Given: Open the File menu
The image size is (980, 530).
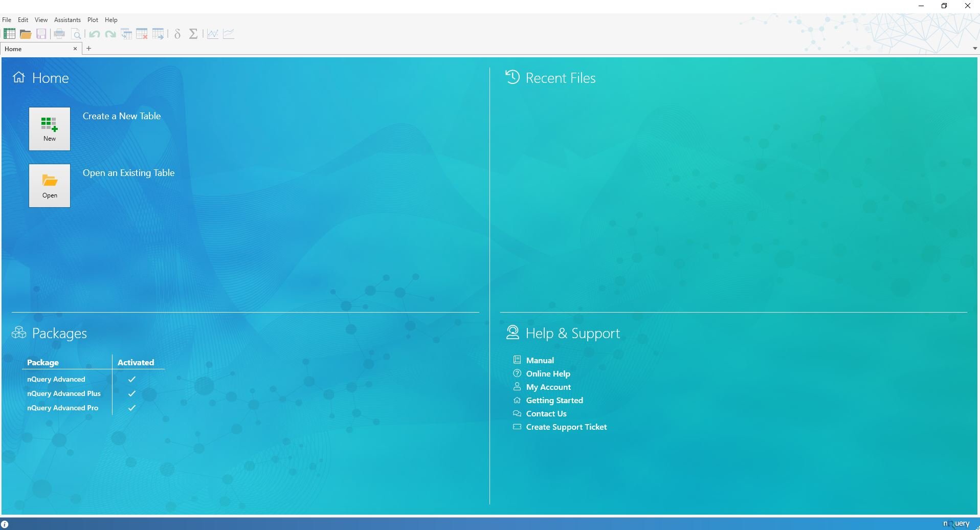Looking at the screenshot, I should [x=7, y=20].
